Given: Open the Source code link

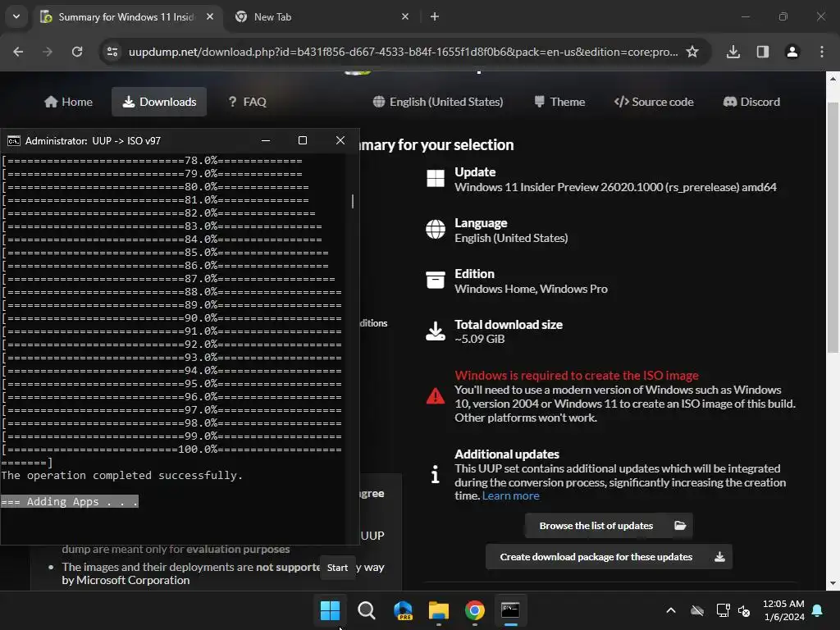Looking at the screenshot, I should 654,102.
